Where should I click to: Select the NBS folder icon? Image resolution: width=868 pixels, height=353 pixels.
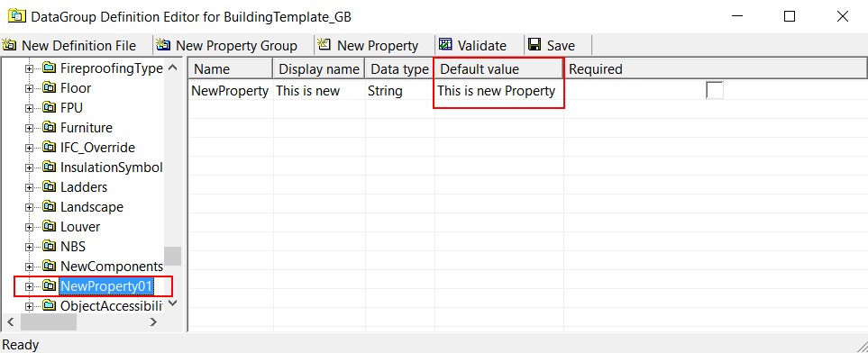tap(50, 246)
